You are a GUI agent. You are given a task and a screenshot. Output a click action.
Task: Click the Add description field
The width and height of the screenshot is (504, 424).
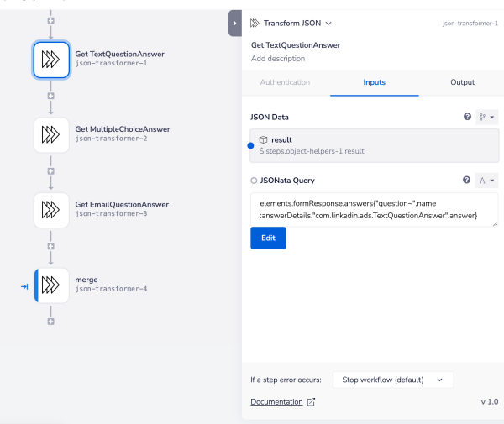click(278, 59)
